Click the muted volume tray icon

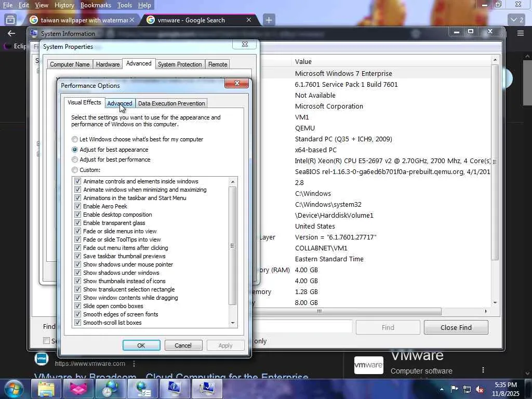point(480,389)
